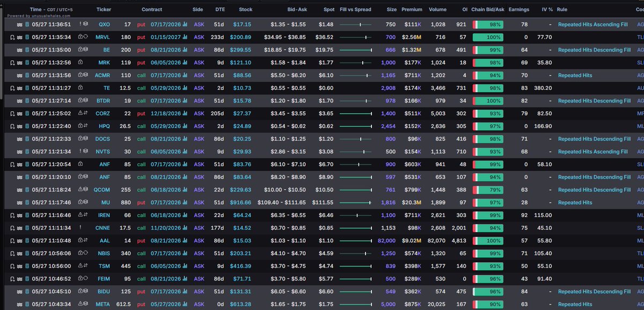
Task: Click the calculator icon on the BE row
Action: 27,49
